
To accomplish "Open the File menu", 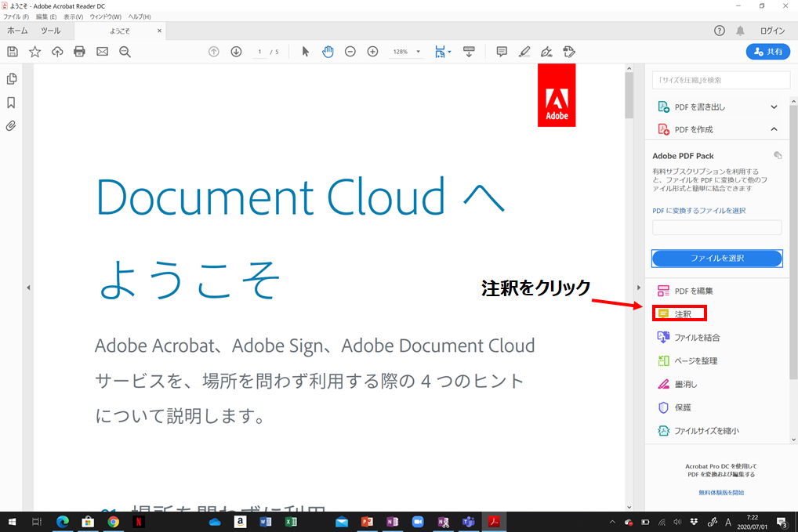I will click(16, 16).
